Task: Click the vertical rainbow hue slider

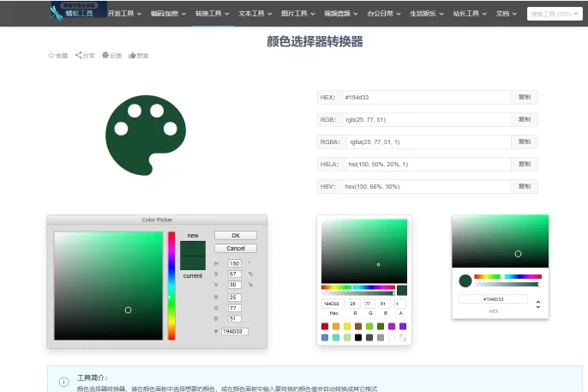Action: pos(171,285)
